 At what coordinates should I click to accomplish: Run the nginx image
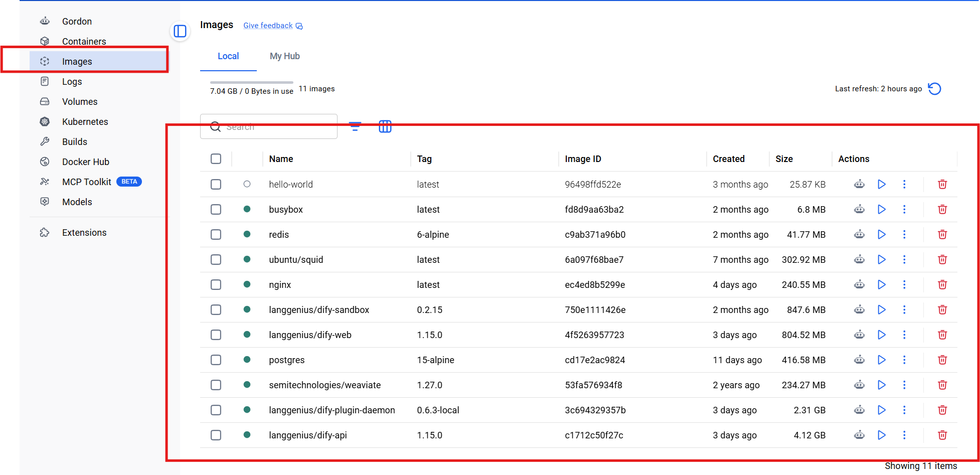point(881,284)
